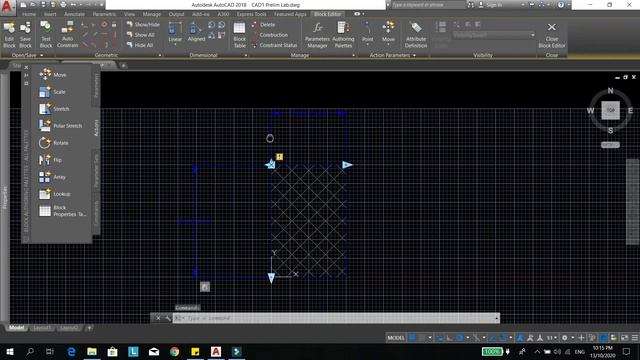Toggle the grid display in status bar
Viewport: 640px width, 360px height.
click(412, 338)
